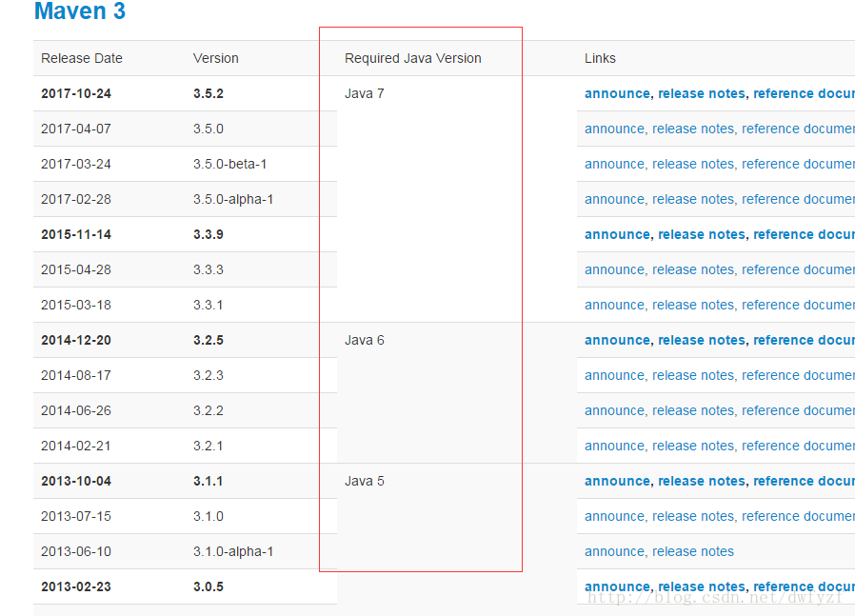
Task: Open announce link for version 3.3.9
Action: [617, 234]
